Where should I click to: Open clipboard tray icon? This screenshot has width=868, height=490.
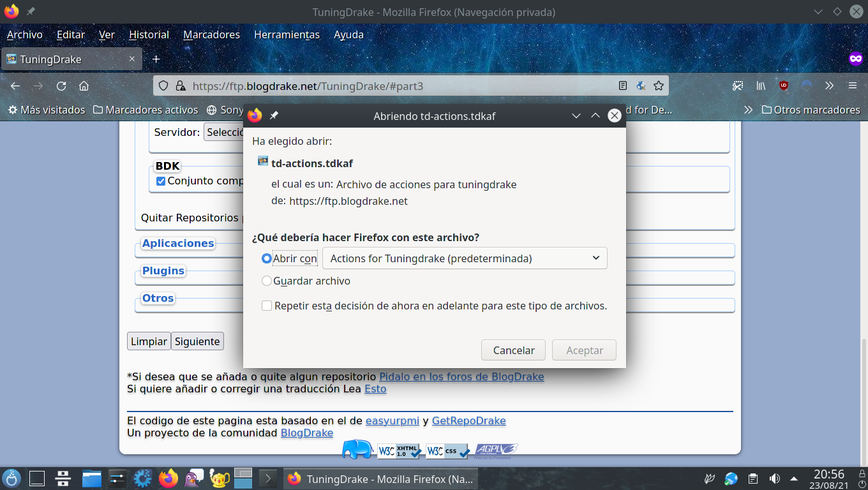click(x=753, y=479)
